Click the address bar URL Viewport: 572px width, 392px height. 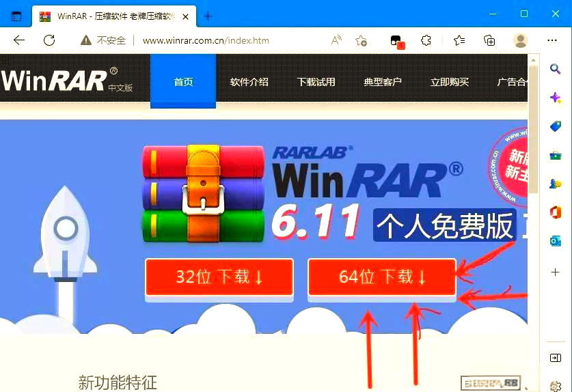coord(206,40)
